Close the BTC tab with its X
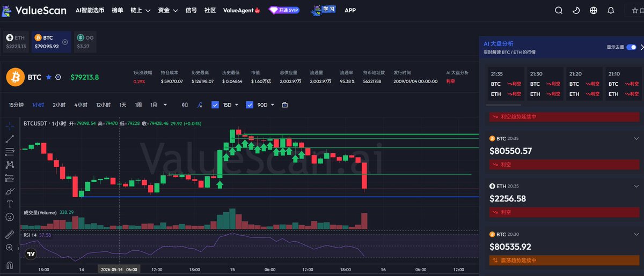 tap(65, 42)
